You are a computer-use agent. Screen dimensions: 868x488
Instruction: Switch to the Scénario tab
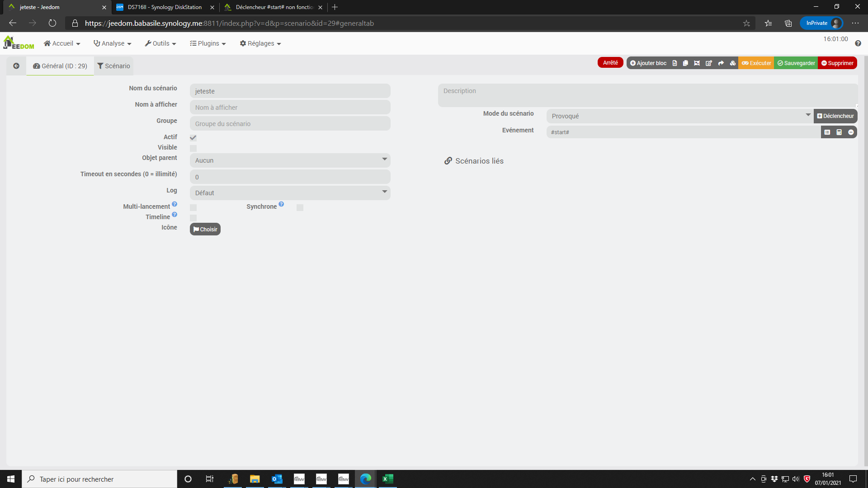pyautogui.click(x=113, y=66)
